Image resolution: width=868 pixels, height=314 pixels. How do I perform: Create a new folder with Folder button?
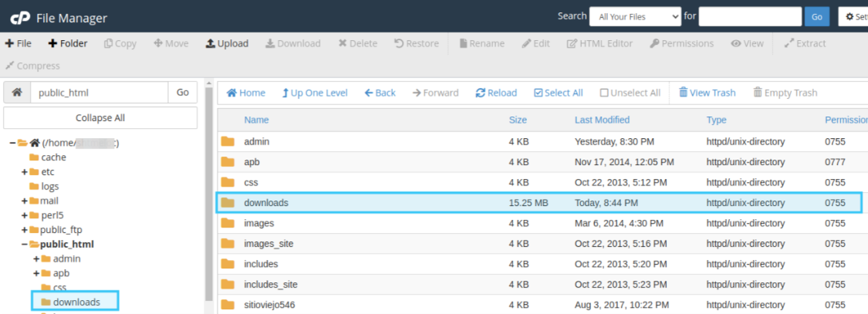(x=68, y=43)
